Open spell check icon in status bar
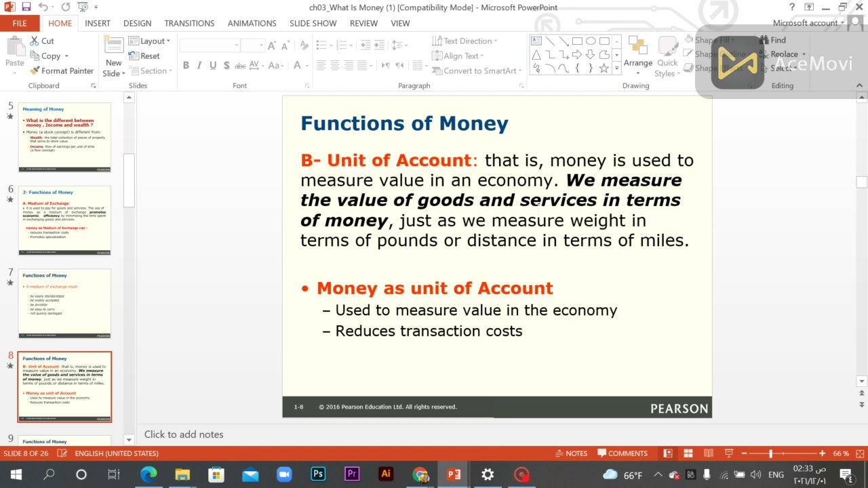This screenshot has width=868, height=488. (62, 453)
